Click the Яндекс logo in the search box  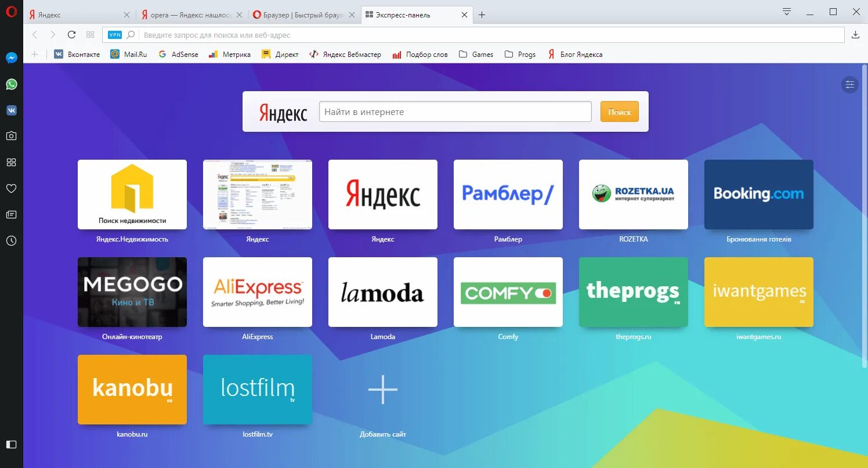pos(283,113)
